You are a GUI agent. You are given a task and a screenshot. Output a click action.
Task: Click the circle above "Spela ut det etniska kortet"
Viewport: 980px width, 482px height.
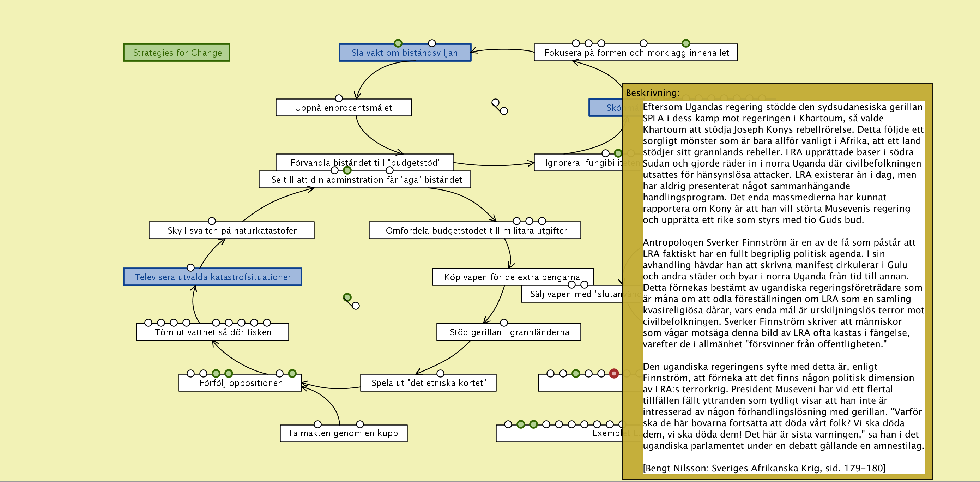[x=440, y=373]
